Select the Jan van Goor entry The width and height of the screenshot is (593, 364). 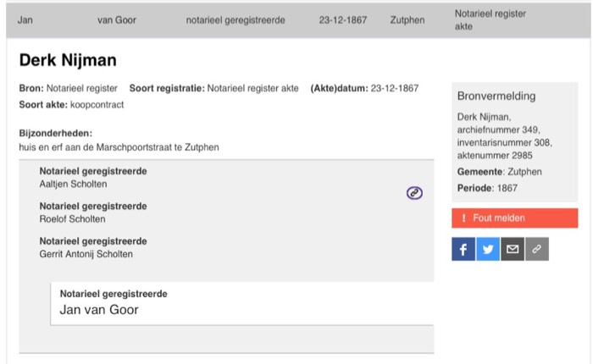pos(242,303)
